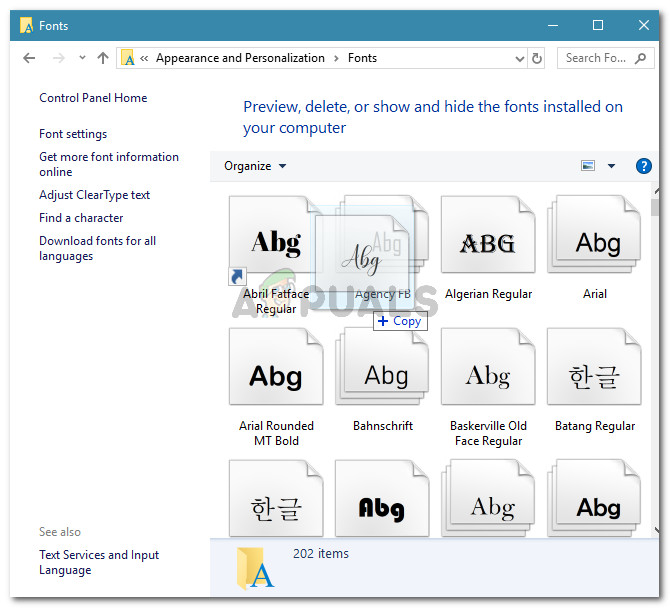The width and height of the screenshot is (670, 608).
Task: Select the Algerian Regular font icon
Action: [488, 235]
